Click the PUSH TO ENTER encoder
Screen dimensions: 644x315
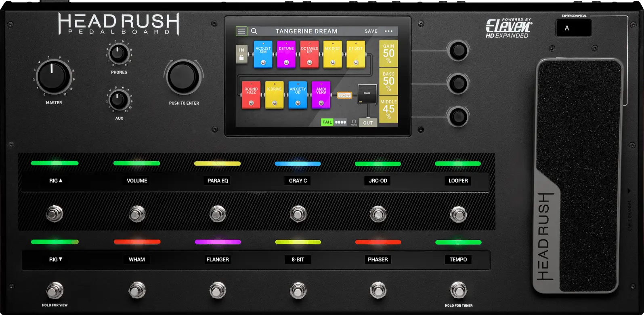184,77
